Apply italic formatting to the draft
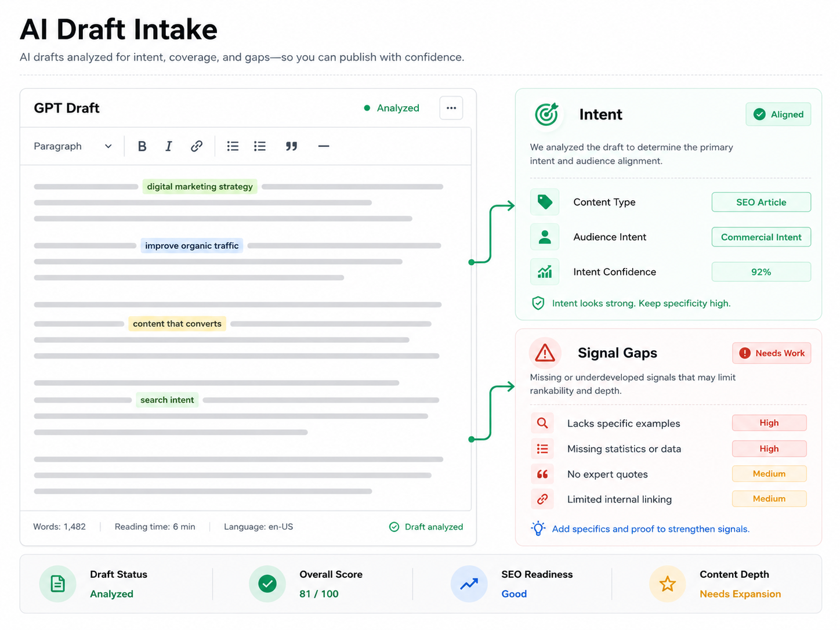Image resolution: width=840 pixels, height=630 pixels. click(x=169, y=146)
